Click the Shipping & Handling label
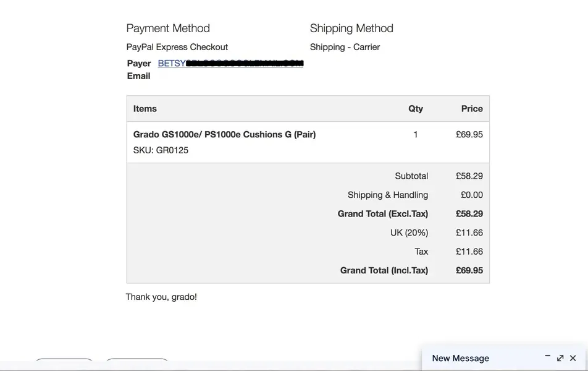Viewport: 588px width, 371px height. pos(388,195)
